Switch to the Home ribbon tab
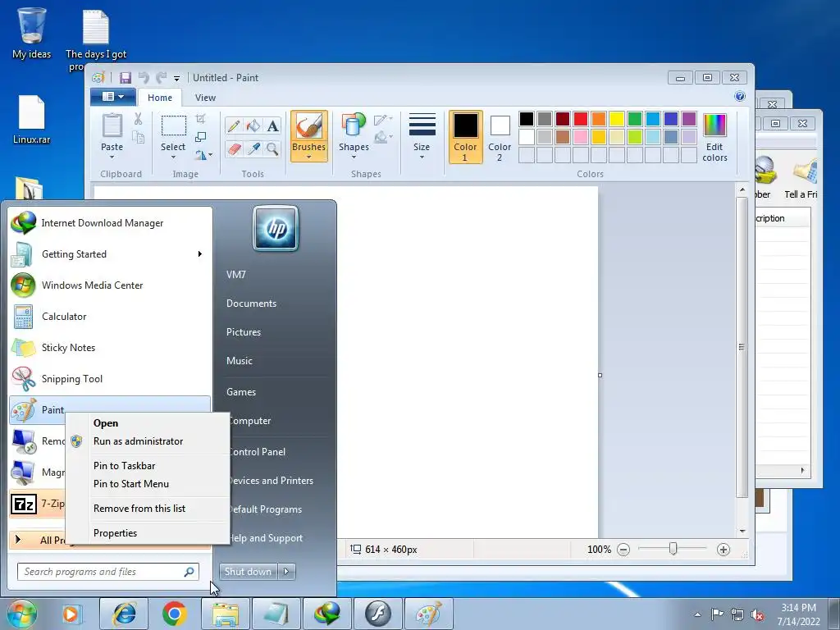The width and height of the screenshot is (840, 630). [160, 98]
